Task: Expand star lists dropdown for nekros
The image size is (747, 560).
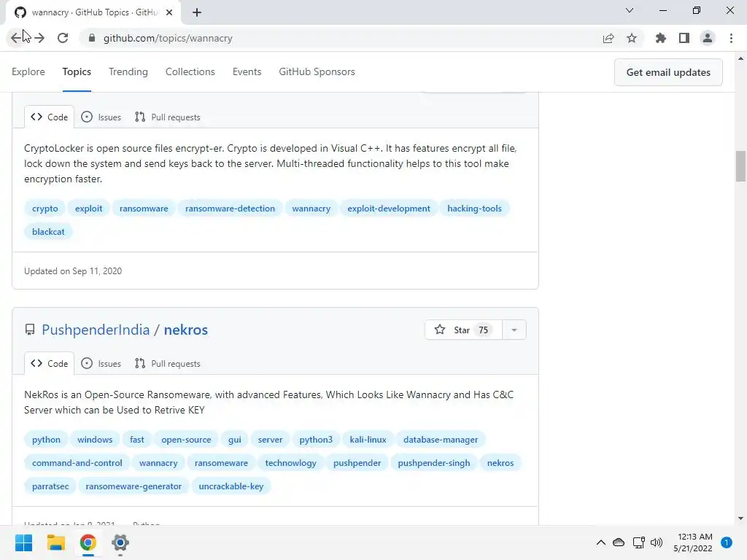Action: tap(514, 330)
